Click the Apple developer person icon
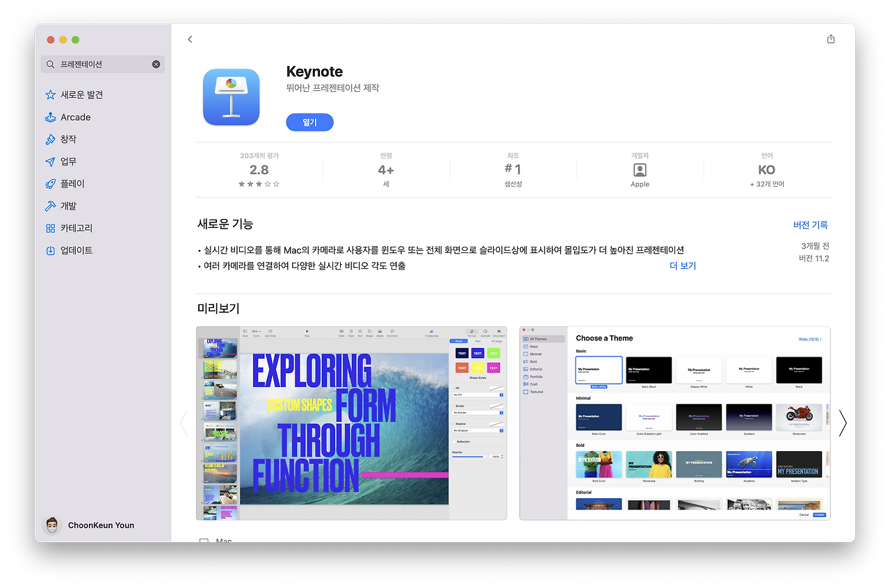890x588 pixels. tap(640, 170)
